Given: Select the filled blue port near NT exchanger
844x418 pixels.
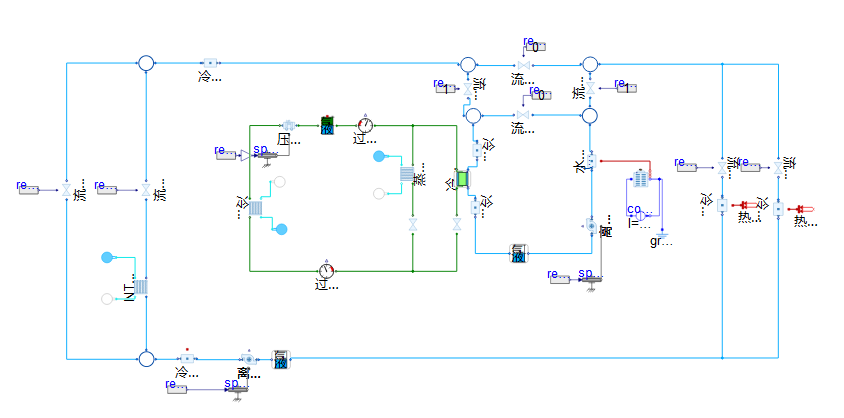Looking at the screenshot, I should pos(108,258).
